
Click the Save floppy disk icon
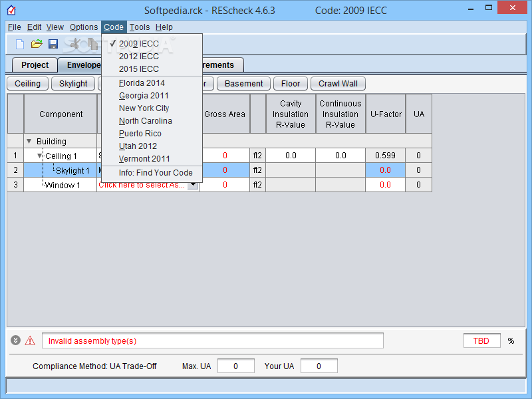[53, 44]
